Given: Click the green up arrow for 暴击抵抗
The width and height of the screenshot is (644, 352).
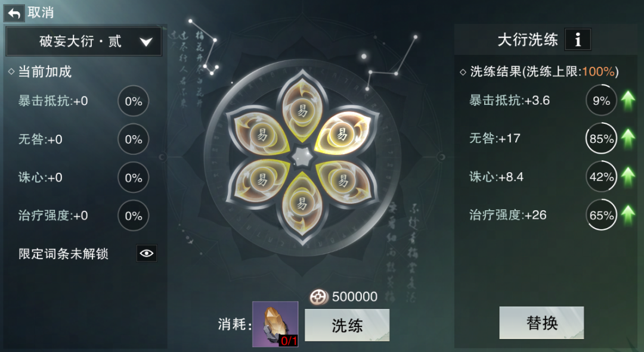Looking at the screenshot, I should [628, 101].
